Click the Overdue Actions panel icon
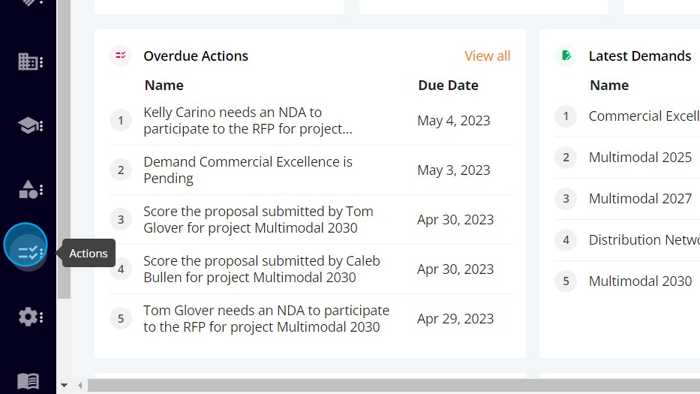This screenshot has height=394, width=700. (x=121, y=56)
